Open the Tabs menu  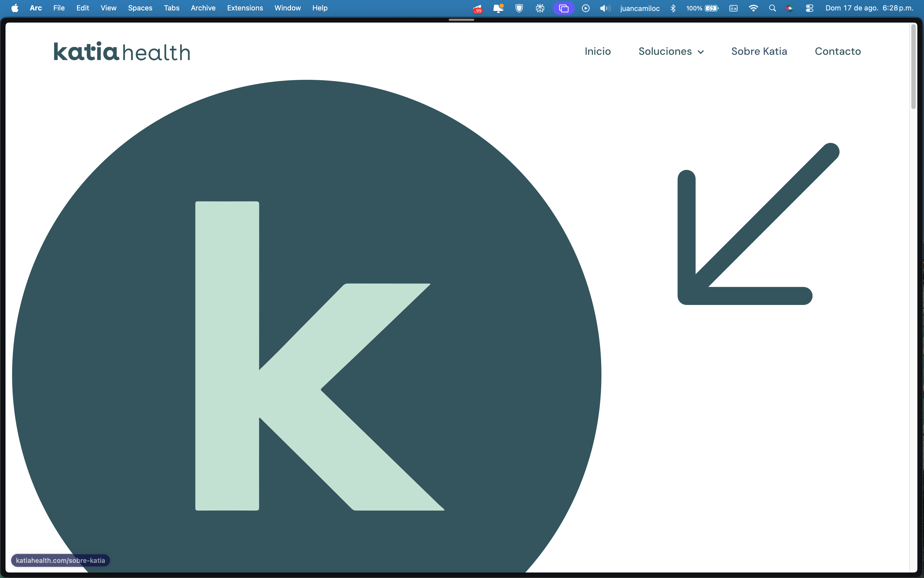coord(171,8)
